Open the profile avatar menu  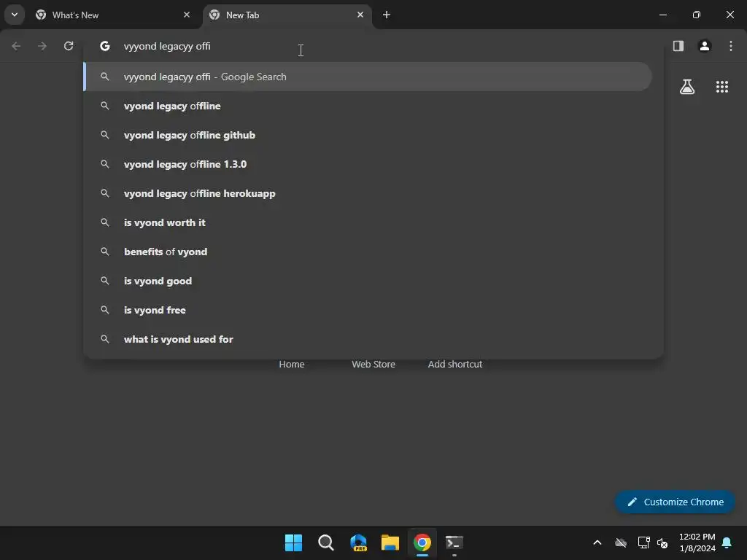click(705, 46)
